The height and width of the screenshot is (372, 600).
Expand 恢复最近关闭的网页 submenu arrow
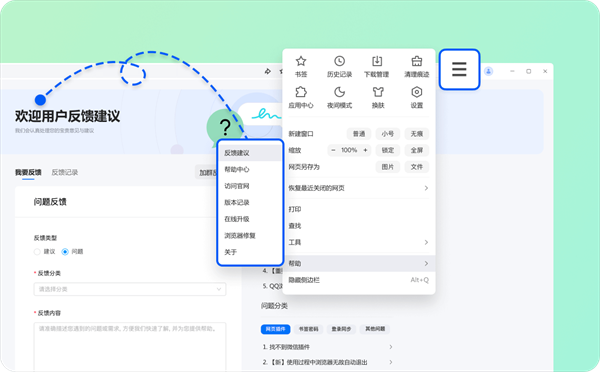pyautogui.click(x=426, y=188)
